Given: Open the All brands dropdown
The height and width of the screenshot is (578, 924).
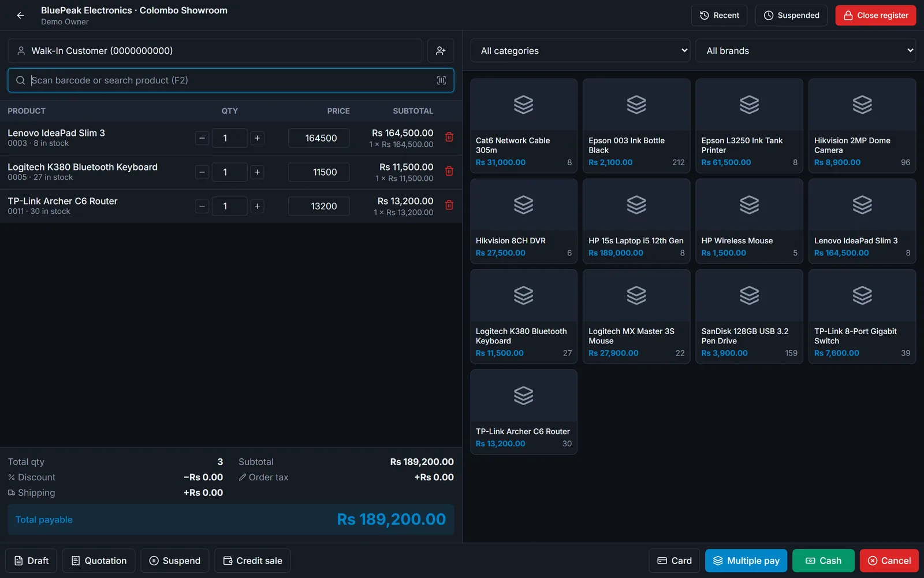Looking at the screenshot, I should click(806, 51).
